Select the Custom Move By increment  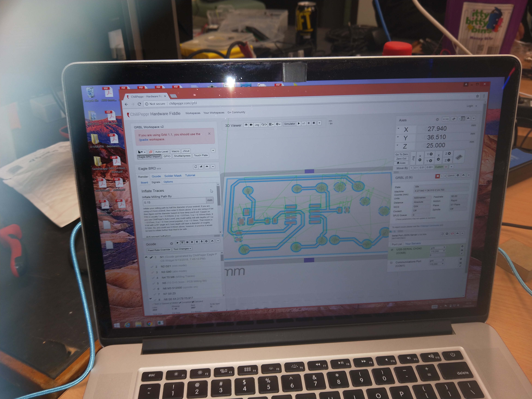click(441, 167)
